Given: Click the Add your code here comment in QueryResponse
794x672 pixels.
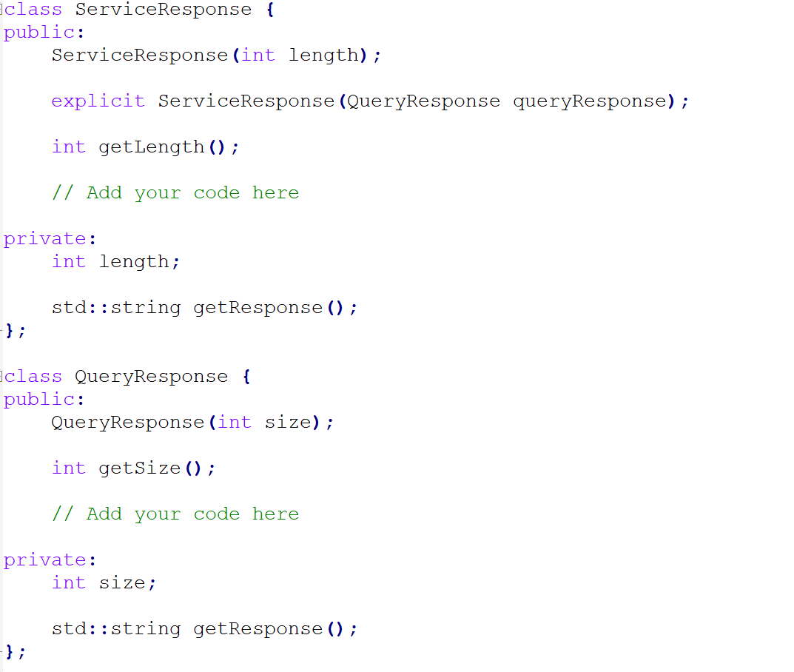Looking at the screenshot, I should [x=175, y=514].
